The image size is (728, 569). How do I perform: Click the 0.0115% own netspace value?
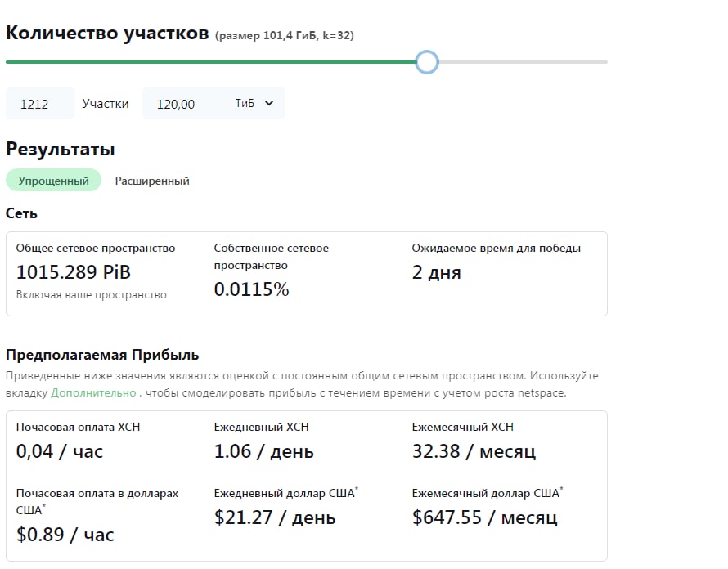(251, 289)
